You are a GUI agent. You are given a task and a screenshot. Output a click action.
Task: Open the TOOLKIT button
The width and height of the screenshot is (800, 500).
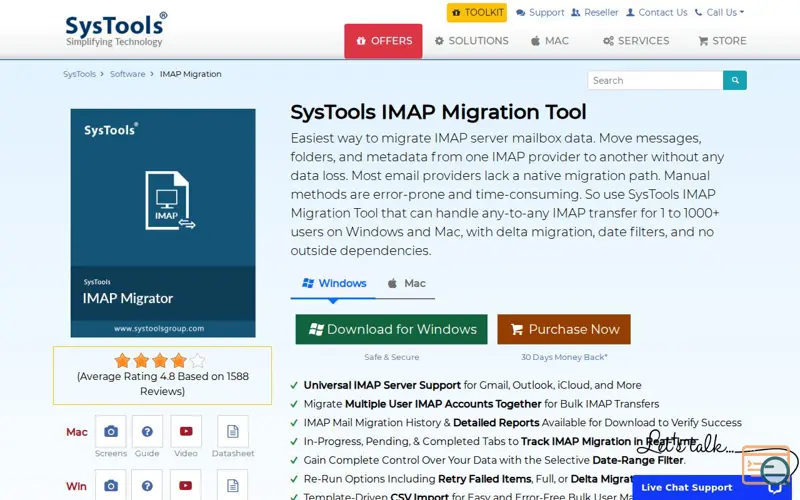[477, 12]
